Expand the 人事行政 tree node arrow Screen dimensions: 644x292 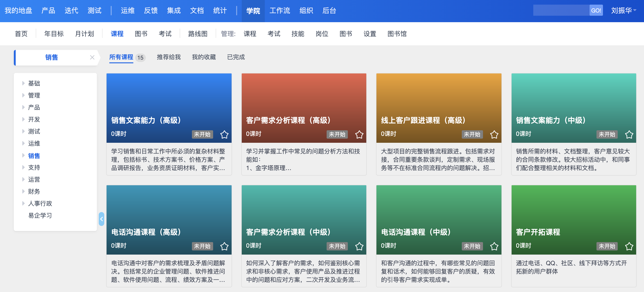(x=24, y=203)
